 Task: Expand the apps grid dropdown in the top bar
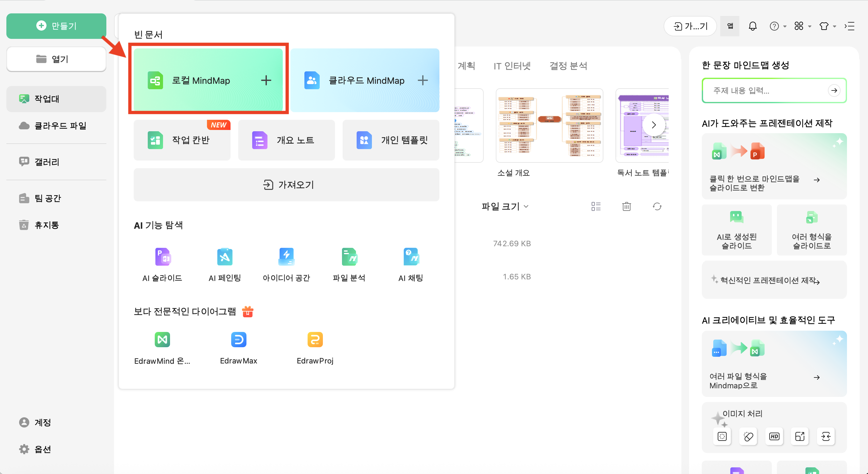click(802, 26)
